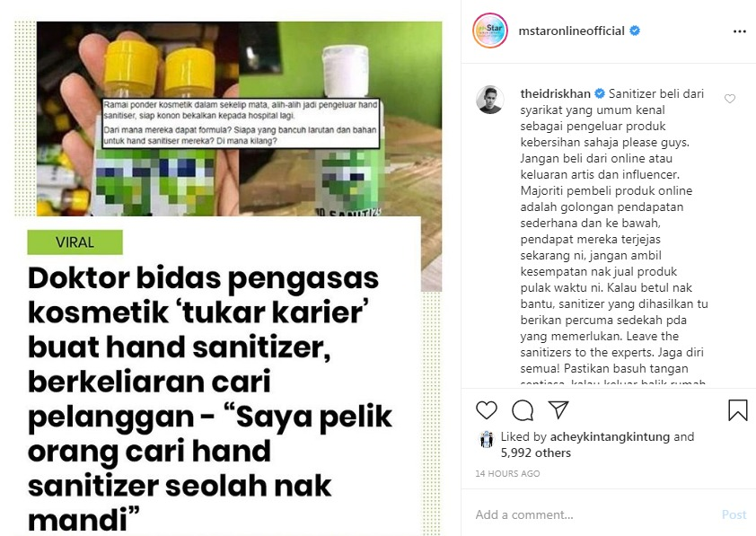
Task: View the 5,992 others who liked
Action: [x=536, y=453]
